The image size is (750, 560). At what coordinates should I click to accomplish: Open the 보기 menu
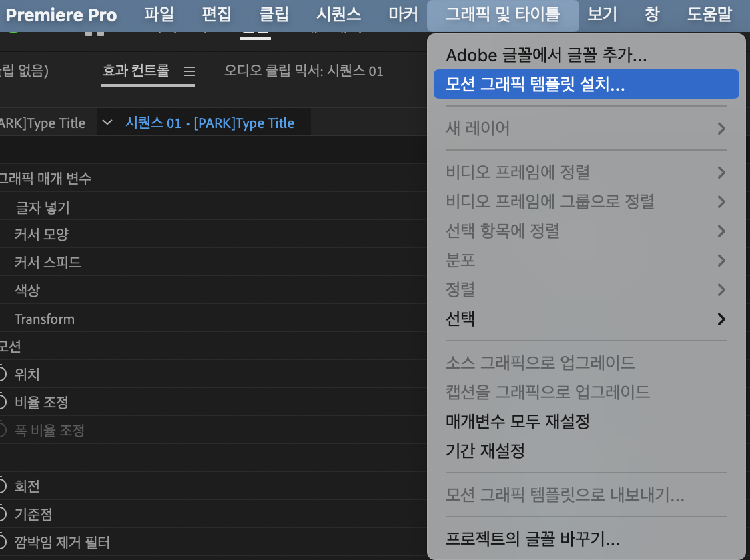pos(602,15)
